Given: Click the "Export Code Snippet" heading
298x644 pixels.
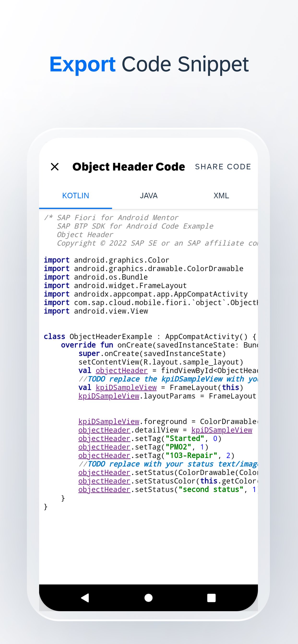Looking at the screenshot, I should pos(149,64).
